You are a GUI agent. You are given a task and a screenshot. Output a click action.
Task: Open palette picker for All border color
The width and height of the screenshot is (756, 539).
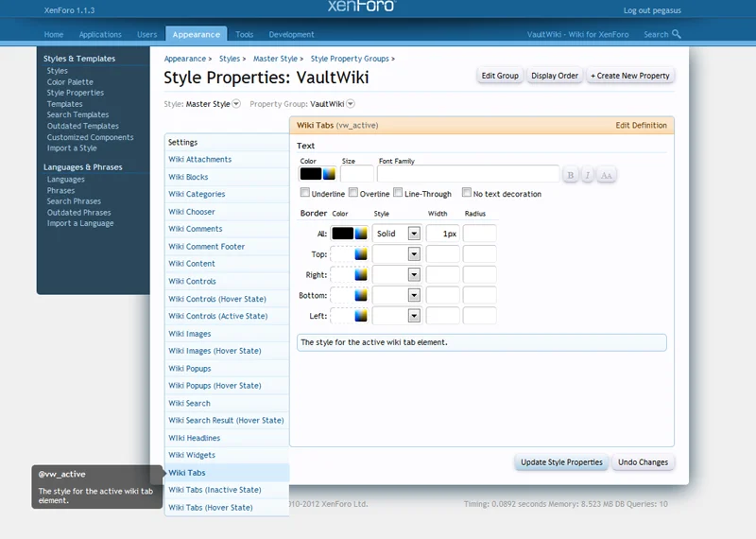click(x=361, y=234)
